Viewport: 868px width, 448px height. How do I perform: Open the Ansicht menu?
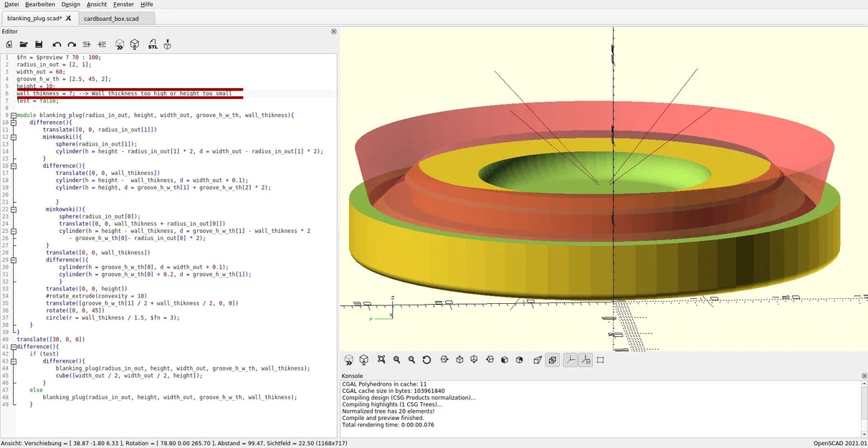click(x=97, y=4)
